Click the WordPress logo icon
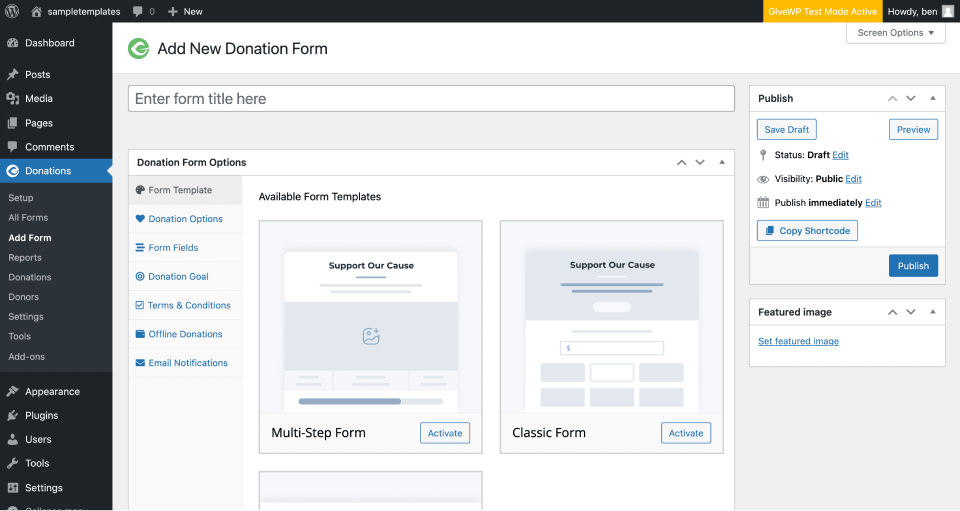This screenshot has height=511, width=960. (x=12, y=11)
